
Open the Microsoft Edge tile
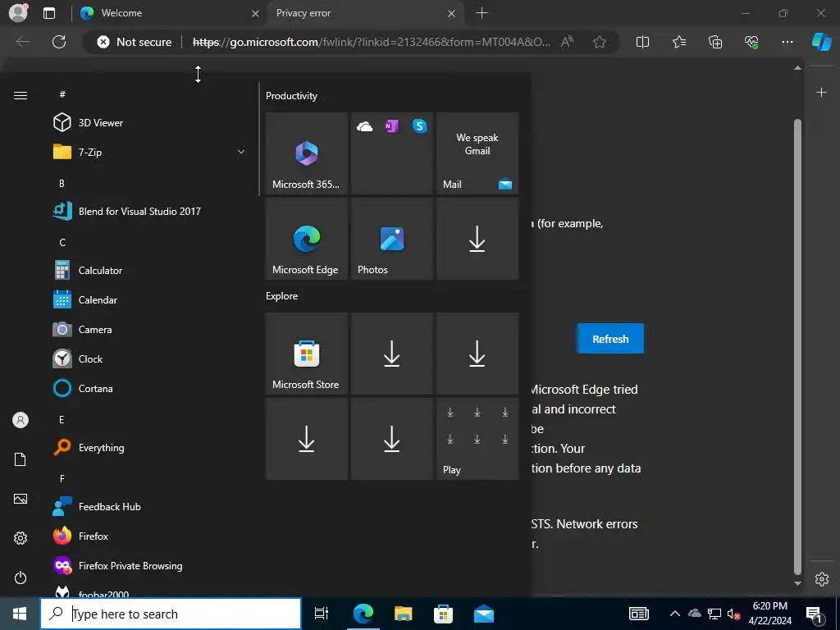coord(307,239)
